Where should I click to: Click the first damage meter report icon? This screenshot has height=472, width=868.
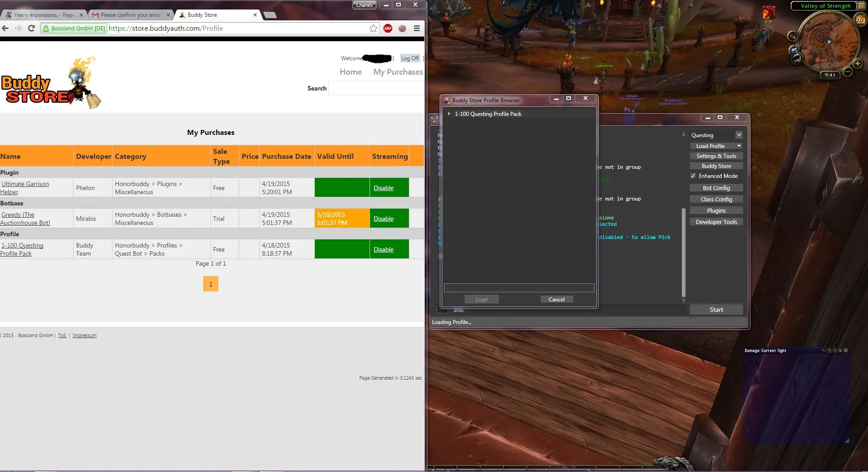830,350
